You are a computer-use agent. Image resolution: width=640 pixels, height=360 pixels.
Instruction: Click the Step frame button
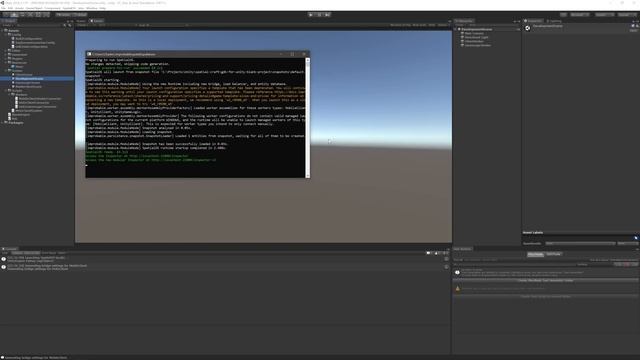point(327,15)
